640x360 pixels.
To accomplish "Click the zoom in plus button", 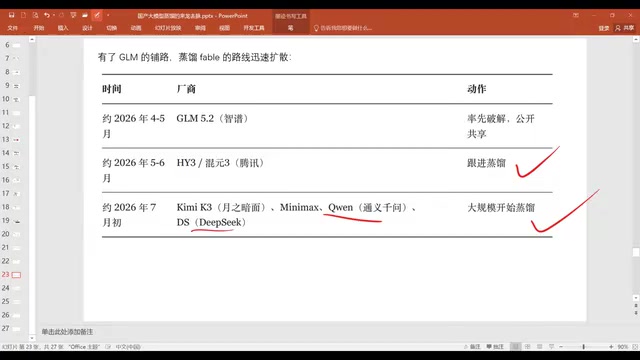I will click(611, 347).
